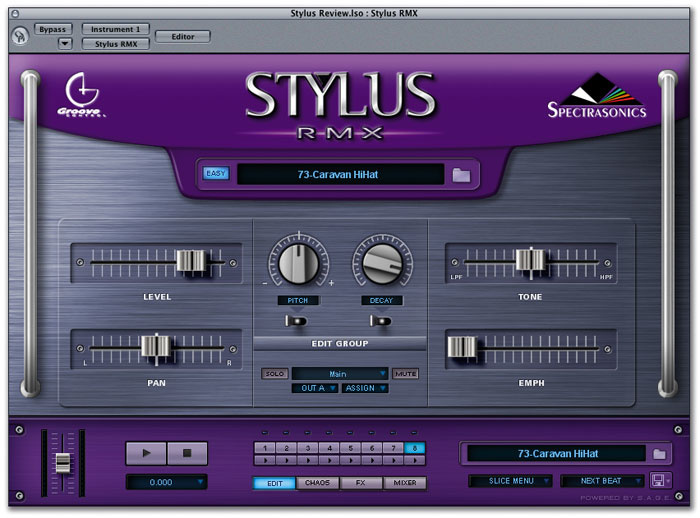Open the ASSIGN dropdown
Viewport: 700px width, 518px height.
[365, 388]
